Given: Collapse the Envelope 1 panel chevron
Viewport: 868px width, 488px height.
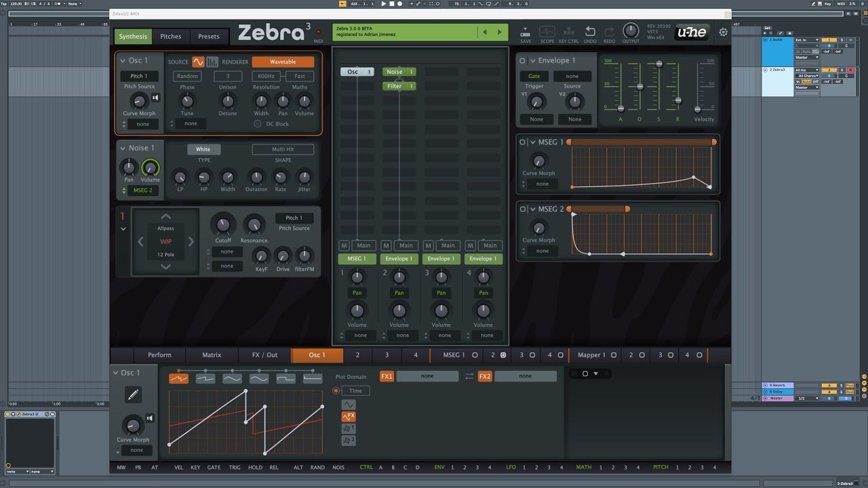Looking at the screenshot, I should pos(532,61).
